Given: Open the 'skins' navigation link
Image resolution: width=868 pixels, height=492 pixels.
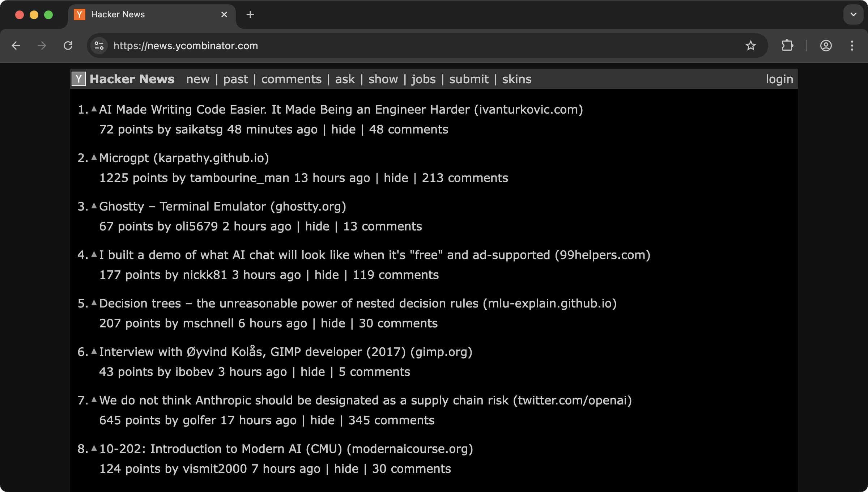Looking at the screenshot, I should click(516, 79).
